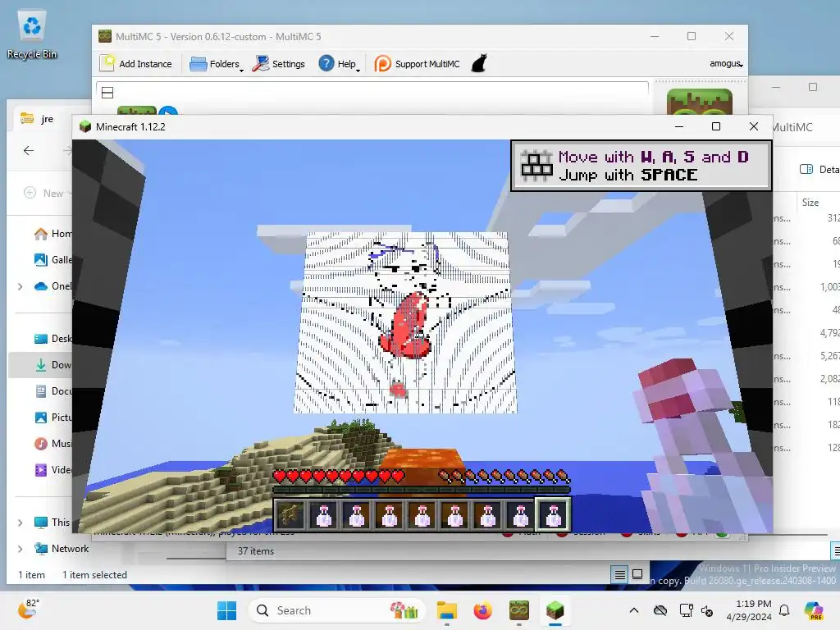The height and width of the screenshot is (630, 840).
Task: Click the network status tray icon
Action: 686,610
